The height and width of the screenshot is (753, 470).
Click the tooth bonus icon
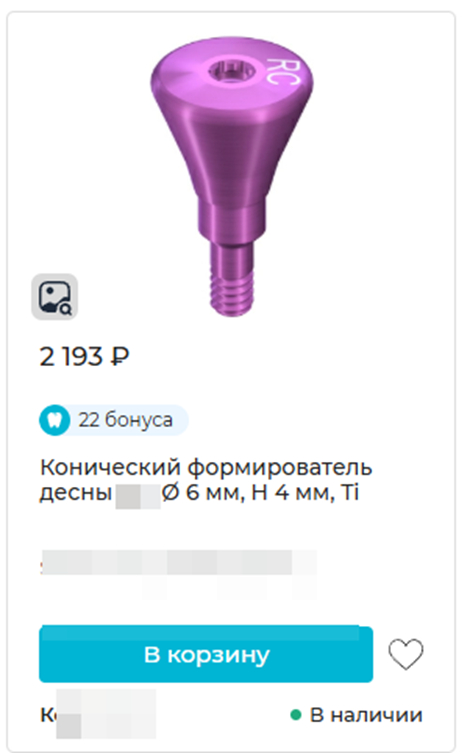[x=54, y=420]
